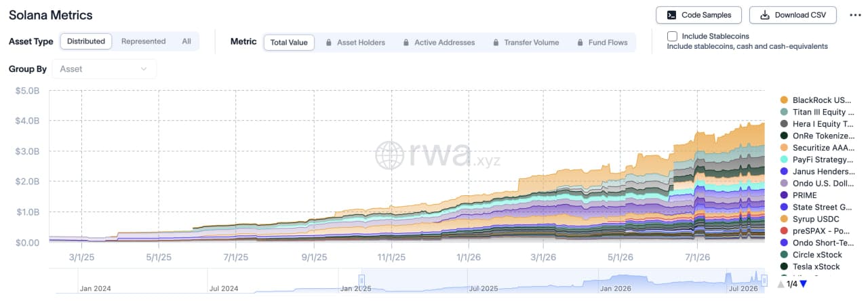
Task: Click the 1/4 legend page indicator
Action: pyautogui.click(x=792, y=284)
